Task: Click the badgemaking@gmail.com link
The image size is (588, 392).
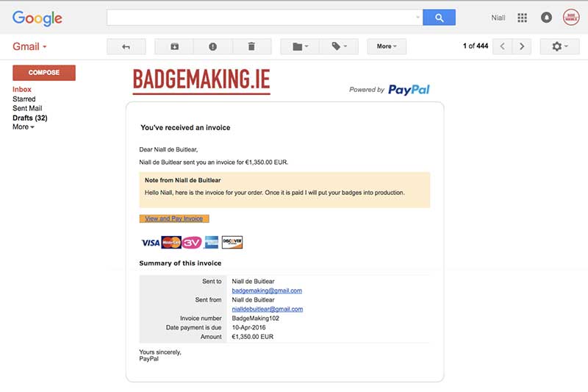Action: click(x=267, y=291)
